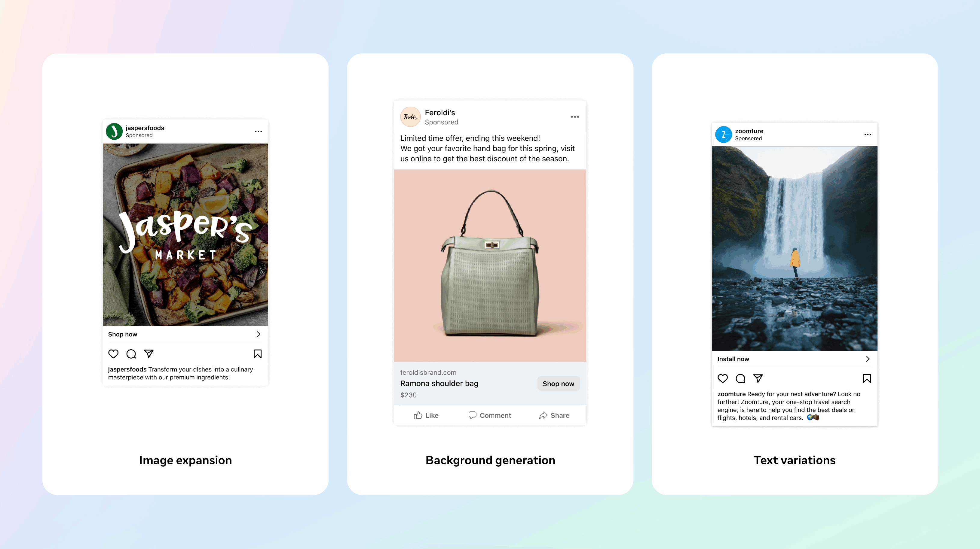980x549 pixels.
Task: Click the share/send icon on Jasper's Market ad
Action: (148, 353)
